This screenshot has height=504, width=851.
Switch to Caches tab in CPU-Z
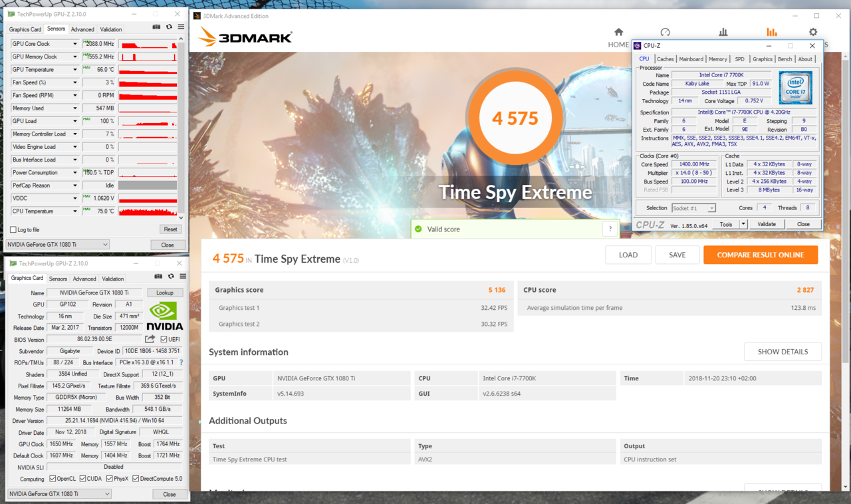666,59
